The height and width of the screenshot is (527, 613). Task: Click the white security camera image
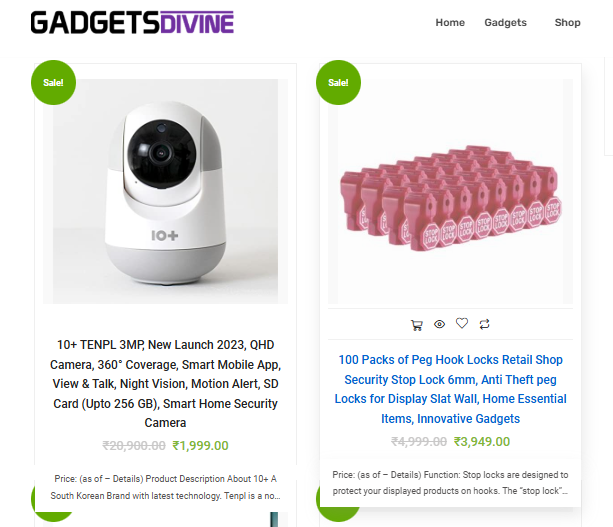point(165,192)
